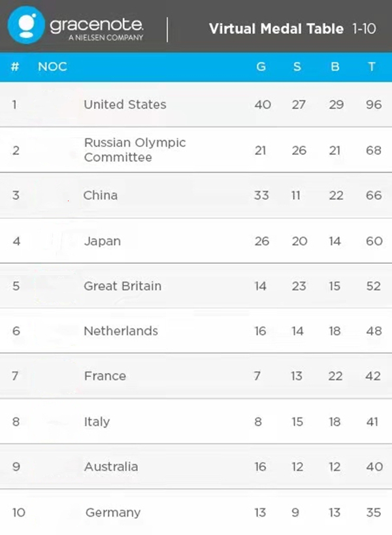Select Germany at rank 10
This screenshot has width=392, height=535.
point(113,513)
